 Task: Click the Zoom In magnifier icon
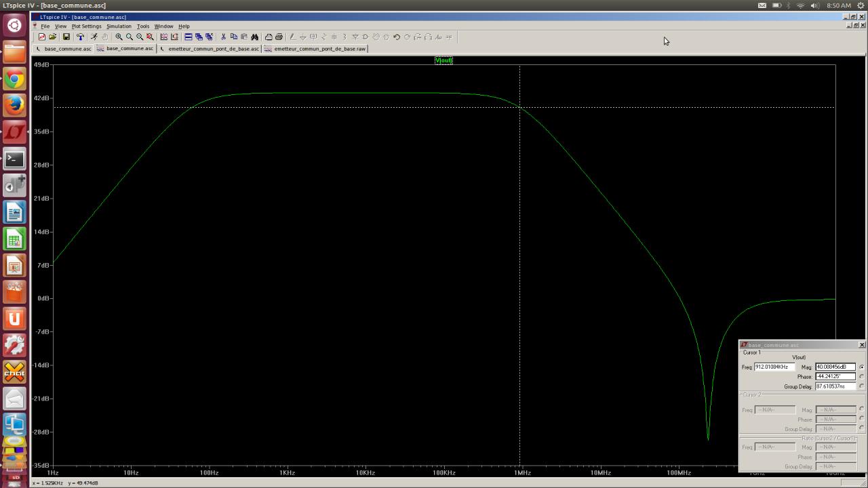point(119,37)
